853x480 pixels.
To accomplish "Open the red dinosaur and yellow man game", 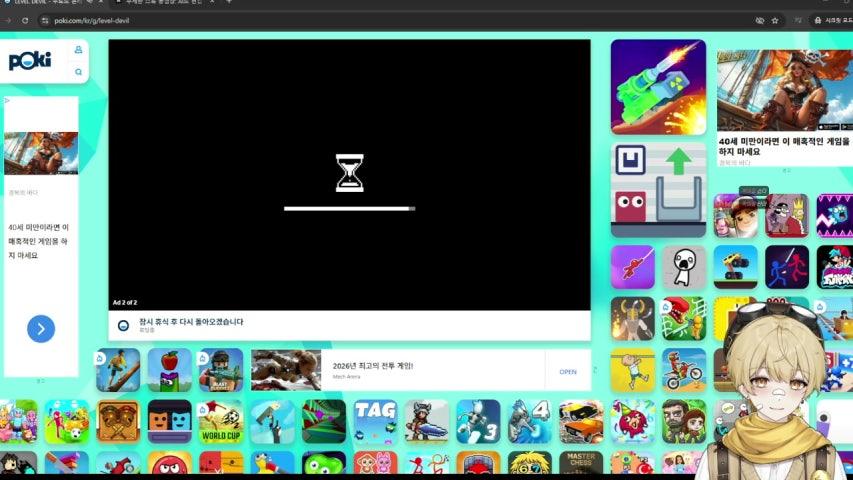I will pos(684,319).
